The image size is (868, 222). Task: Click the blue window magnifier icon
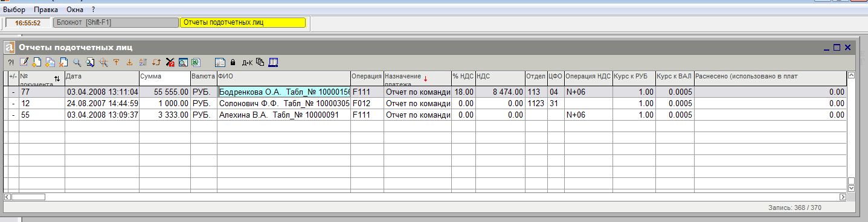(182, 62)
